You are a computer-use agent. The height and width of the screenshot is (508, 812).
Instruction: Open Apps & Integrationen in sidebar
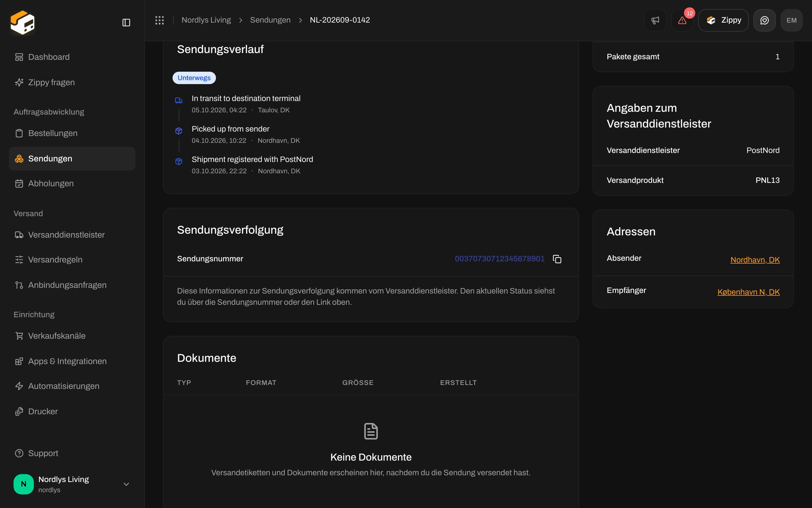point(72,361)
